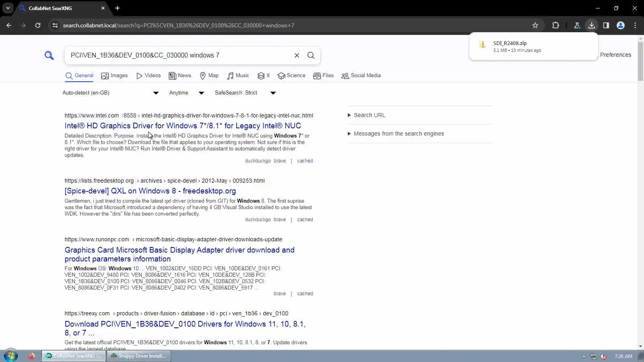Open cached version of runonpc result

point(305,294)
